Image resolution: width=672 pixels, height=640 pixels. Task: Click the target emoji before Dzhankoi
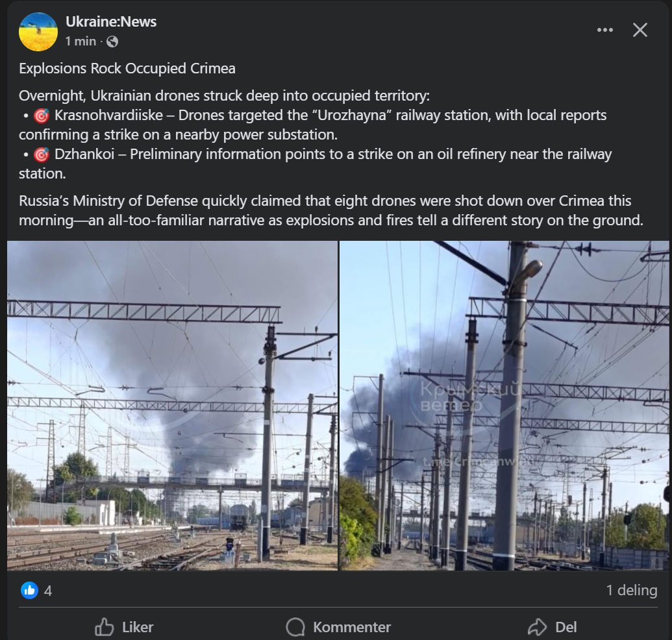coord(42,154)
